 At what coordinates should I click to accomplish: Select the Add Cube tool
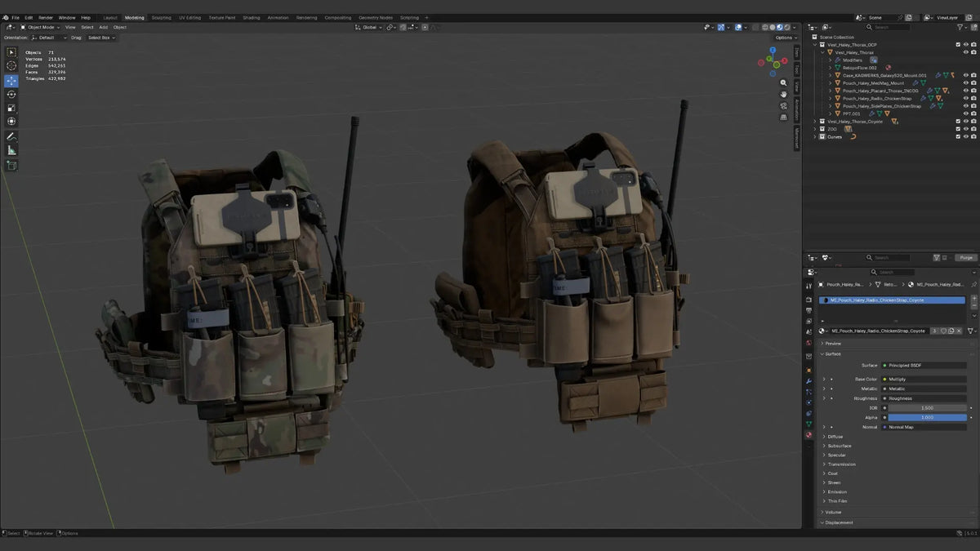(x=11, y=165)
